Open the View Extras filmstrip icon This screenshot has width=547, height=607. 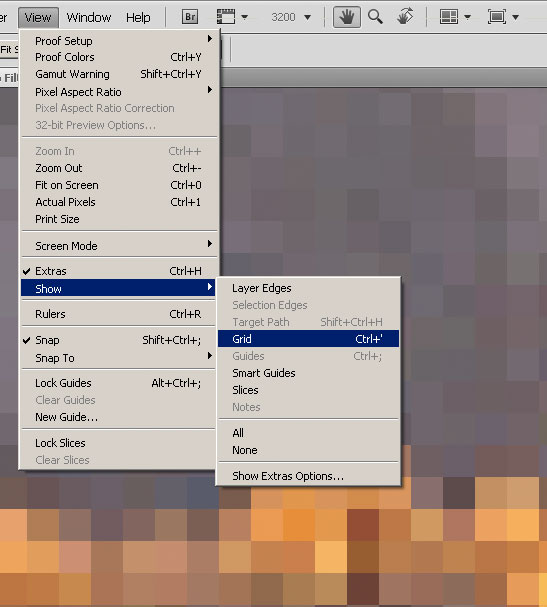coord(226,17)
